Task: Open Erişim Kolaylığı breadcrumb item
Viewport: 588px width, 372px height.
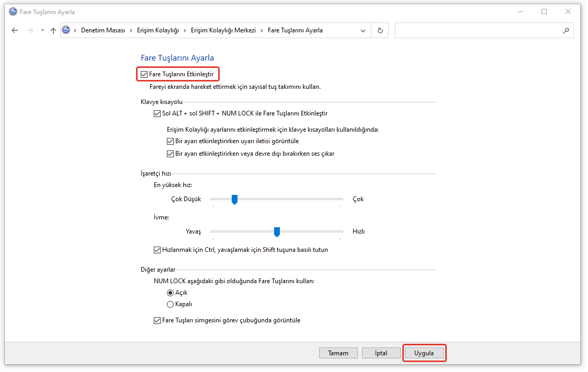Action: [157, 30]
